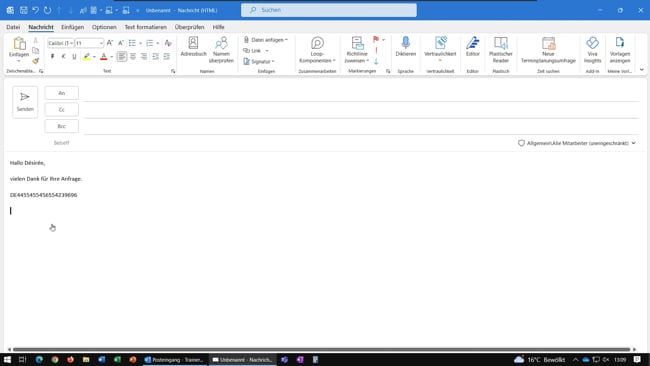Undo the last action in the title bar

(x=36, y=10)
